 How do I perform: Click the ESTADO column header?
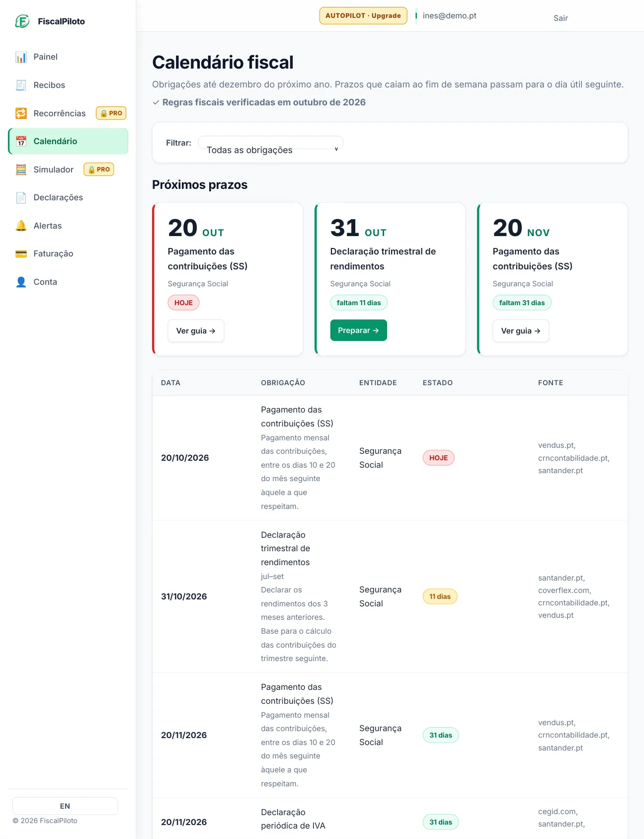(437, 383)
